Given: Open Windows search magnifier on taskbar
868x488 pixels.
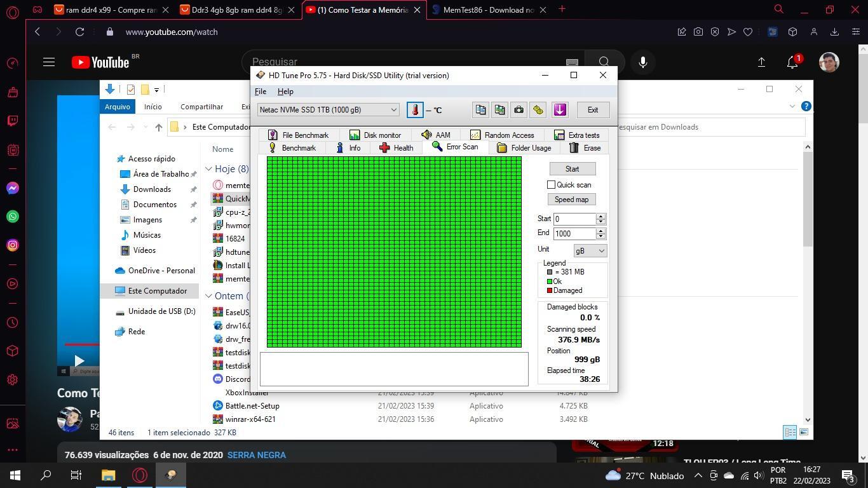Looking at the screenshot, I should coord(46,475).
